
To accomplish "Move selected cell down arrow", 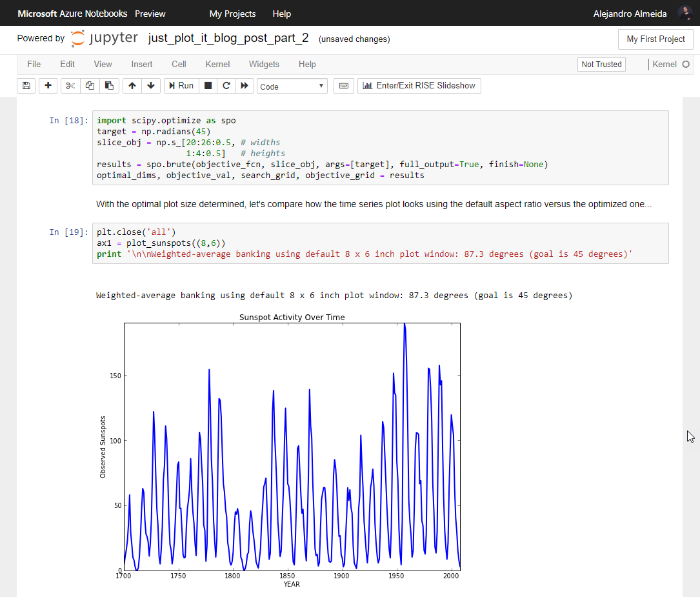I will [x=151, y=86].
